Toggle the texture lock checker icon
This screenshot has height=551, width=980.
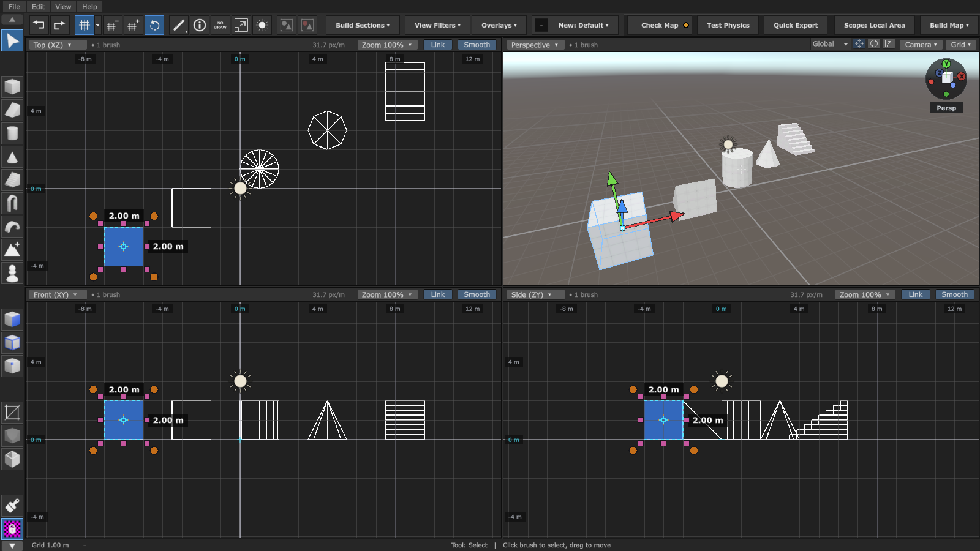(12, 528)
